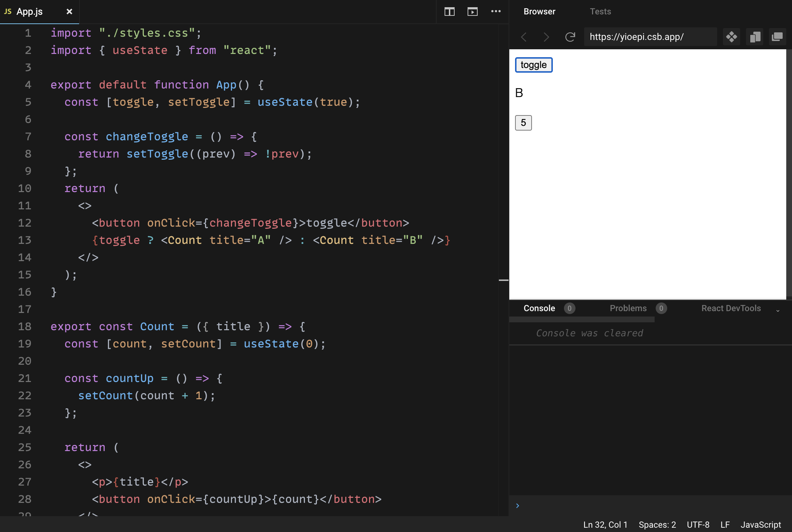Switch to the Tests tab
The image size is (792, 532).
click(600, 11)
